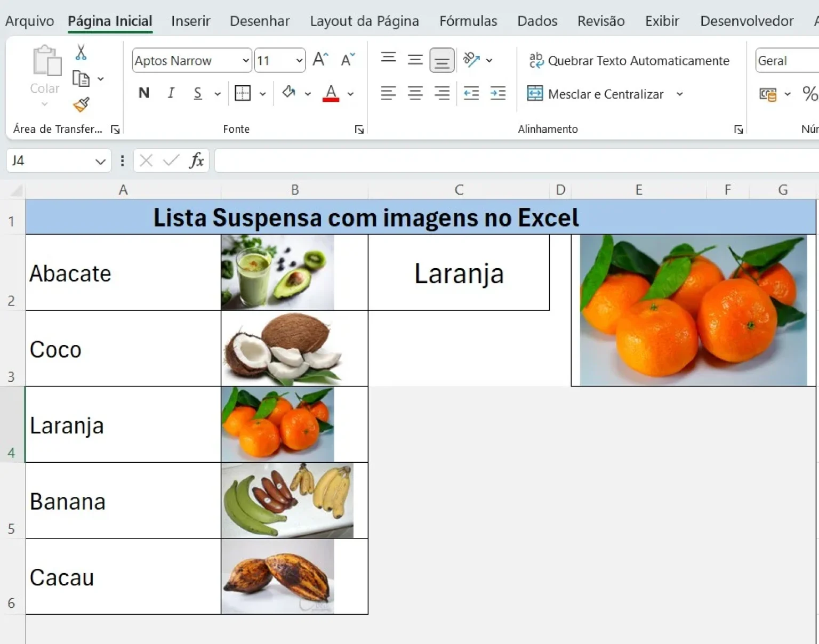Click the accounting number format icon
This screenshot has height=644, width=819.
(x=768, y=94)
